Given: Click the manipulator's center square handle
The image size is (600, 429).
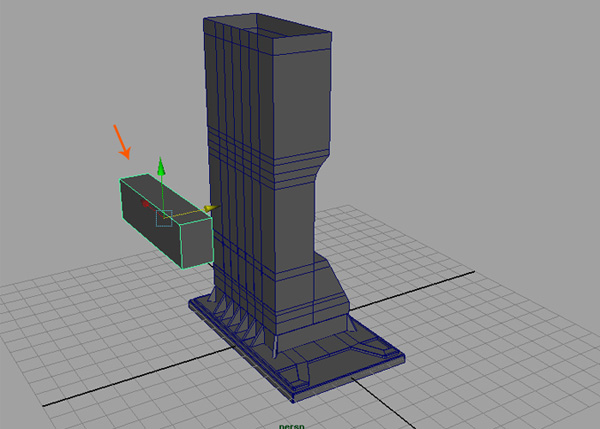Looking at the screenshot, I should pos(163,217).
